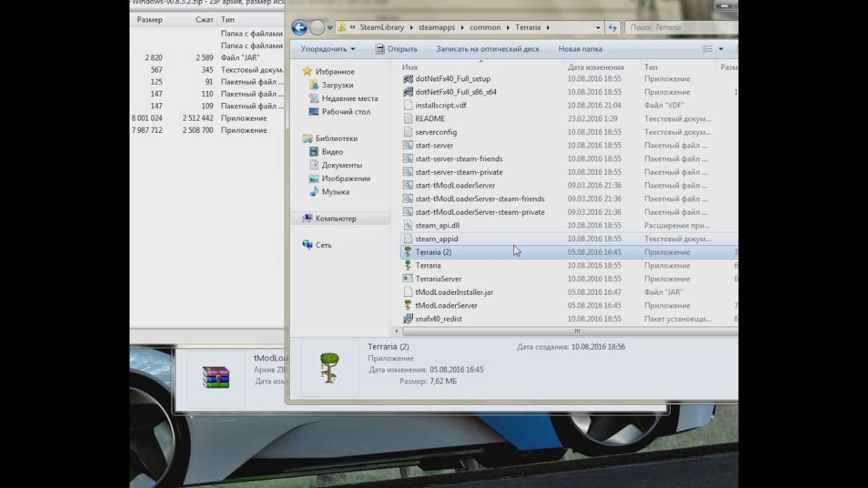Click the Новая папка button

[580, 49]
